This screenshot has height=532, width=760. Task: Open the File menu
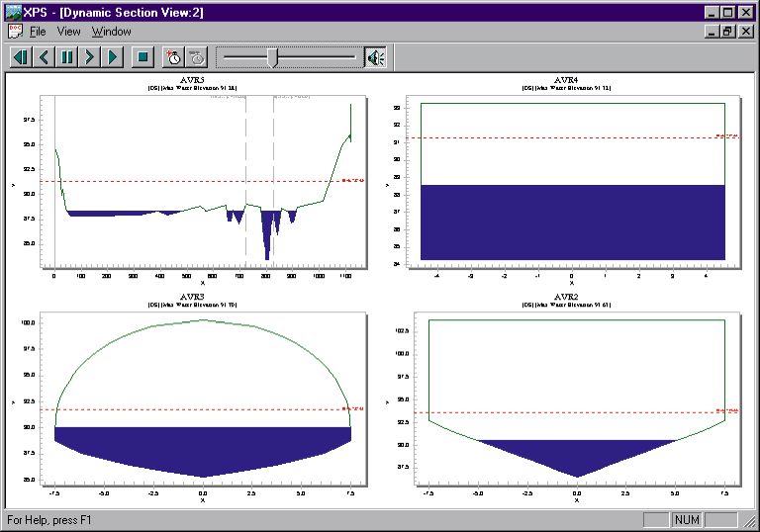coord(38,32)
